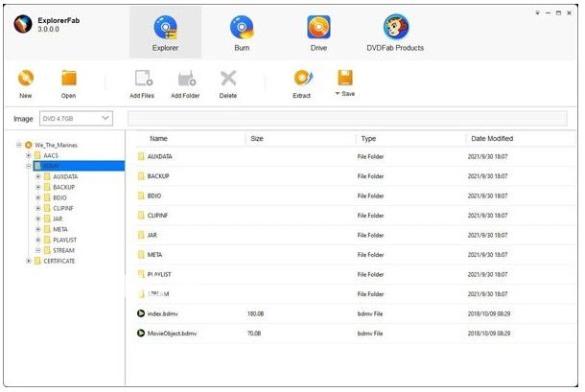Image resolution: width=585 pixels, height=392 pixels.
Task: Collapse the We_The_Marines root node
Action: [19, 145]
